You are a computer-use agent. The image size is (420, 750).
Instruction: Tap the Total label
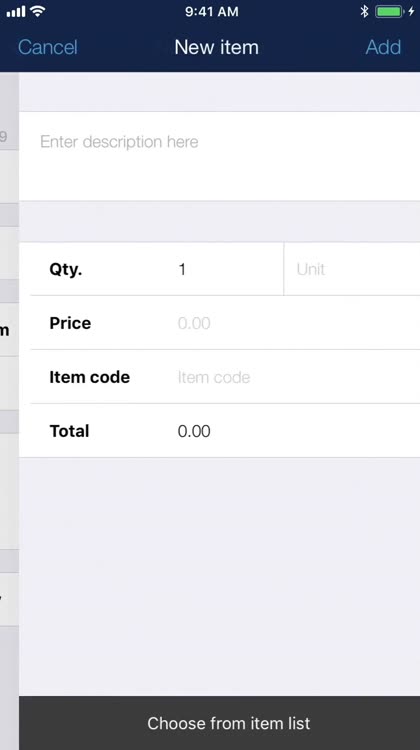pyautogui.click(x=69, y=431)
